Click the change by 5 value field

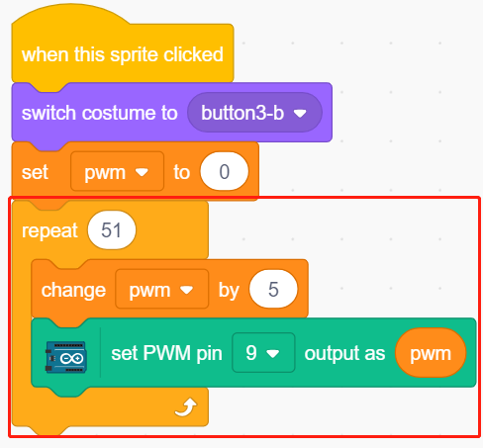[273, 289]
